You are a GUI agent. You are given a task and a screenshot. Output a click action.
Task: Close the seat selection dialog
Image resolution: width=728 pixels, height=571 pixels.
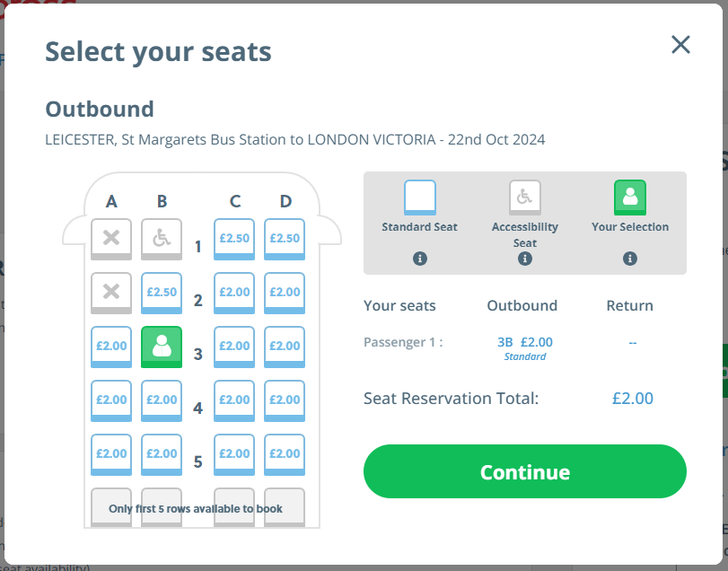pos(680,44)
